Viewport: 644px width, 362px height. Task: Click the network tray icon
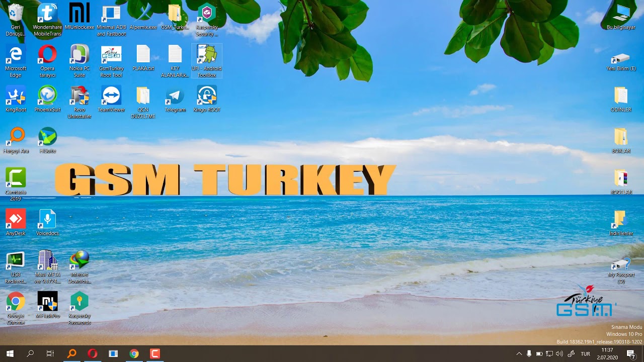(x=549, y=353)
